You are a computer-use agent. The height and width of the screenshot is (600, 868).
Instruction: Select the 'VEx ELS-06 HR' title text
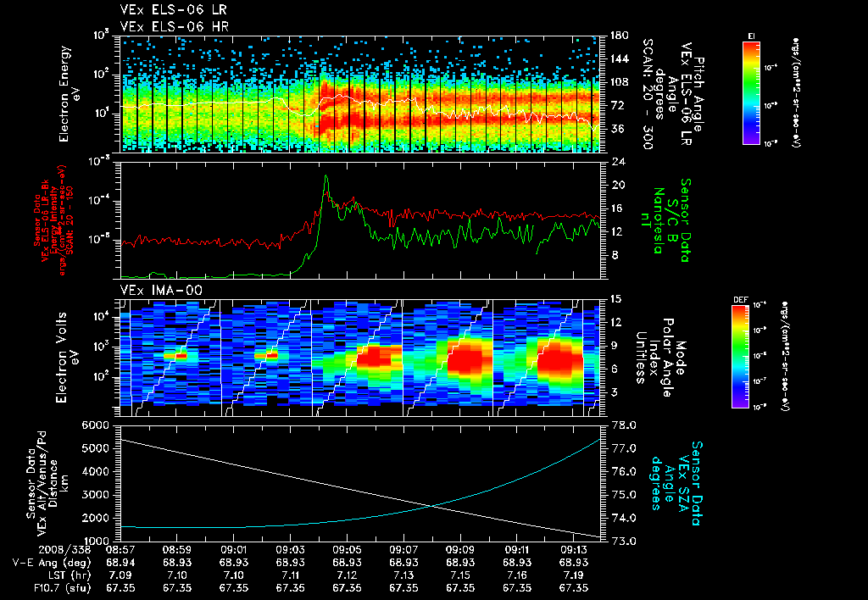175,26
